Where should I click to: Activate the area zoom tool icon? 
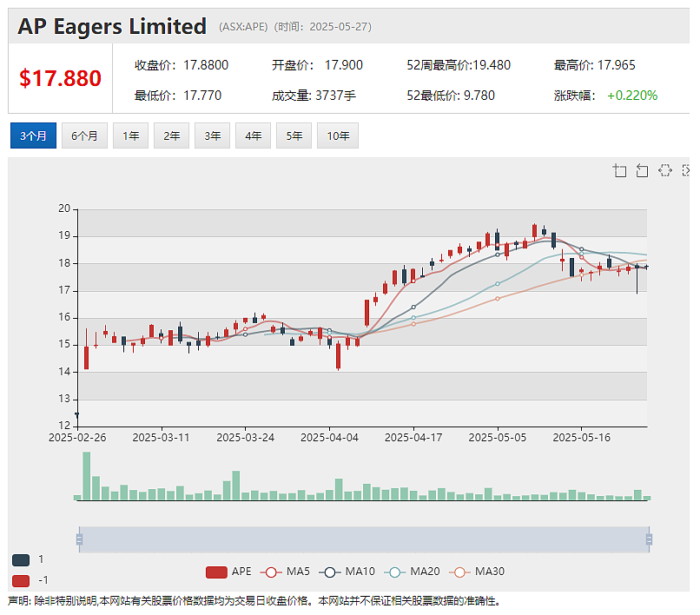(x=619, y=170)
